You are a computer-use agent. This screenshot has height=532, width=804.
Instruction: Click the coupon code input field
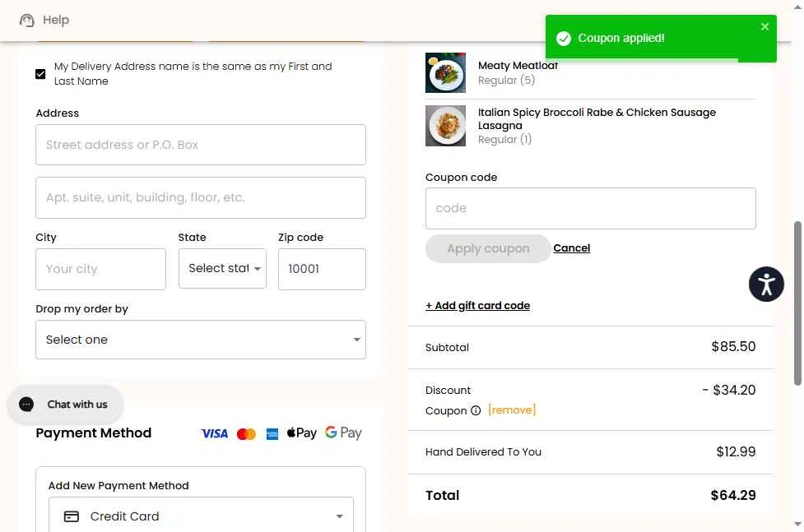click(x=590, y=209)
